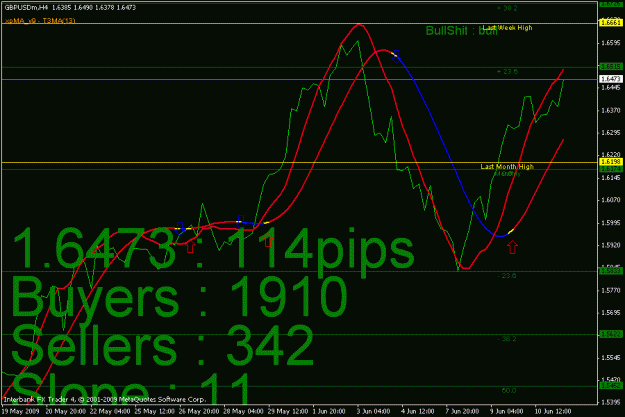This screenshot has width=625, height=417.
Task: Click the 22 May 04:00 time label
Action: 110,411
